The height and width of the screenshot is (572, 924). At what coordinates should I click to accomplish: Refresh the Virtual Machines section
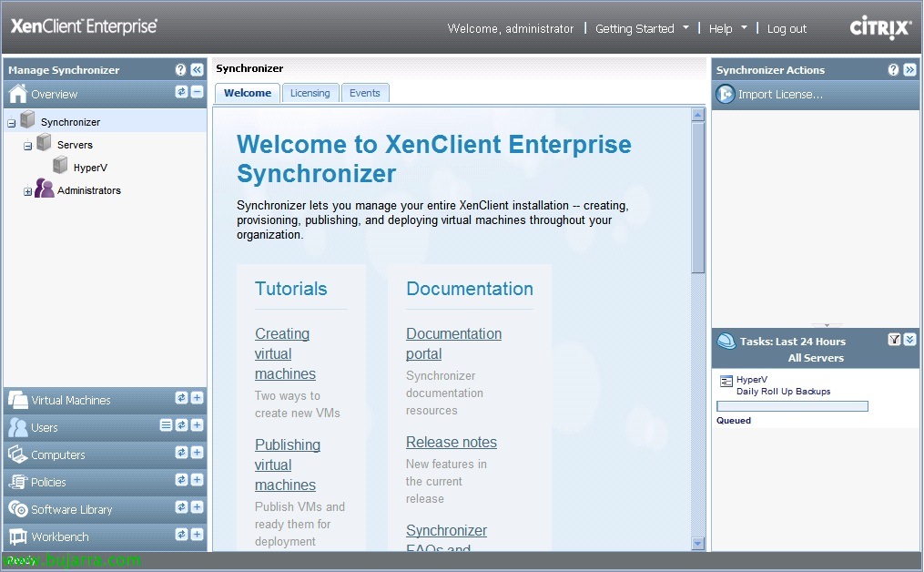(181, 398)
